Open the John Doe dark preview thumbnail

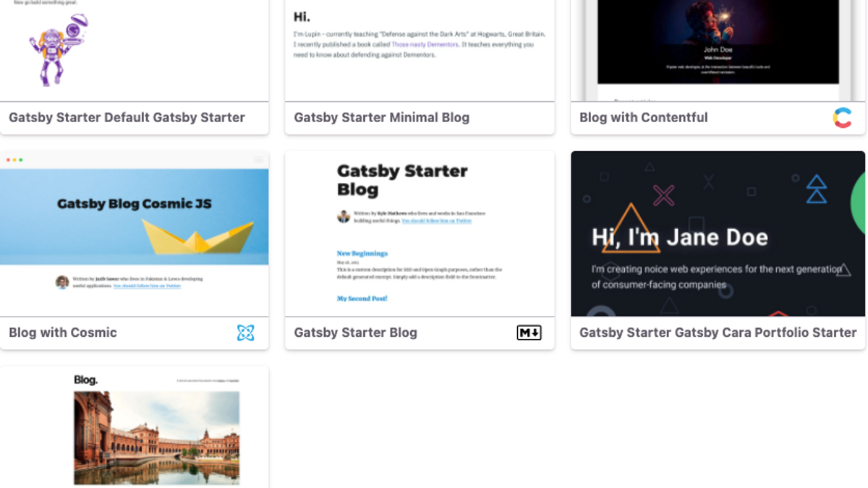pyautogui.click(x=718, y=51)
